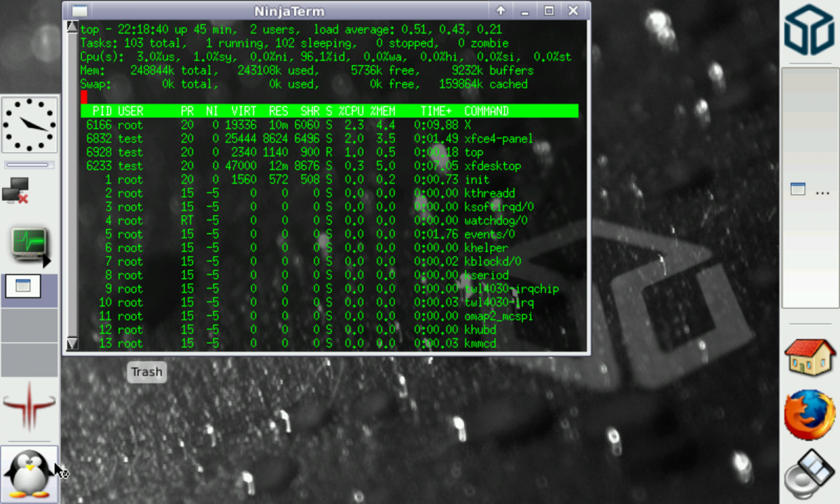Open the cube logo menu at top right

(x=809, y=29)
